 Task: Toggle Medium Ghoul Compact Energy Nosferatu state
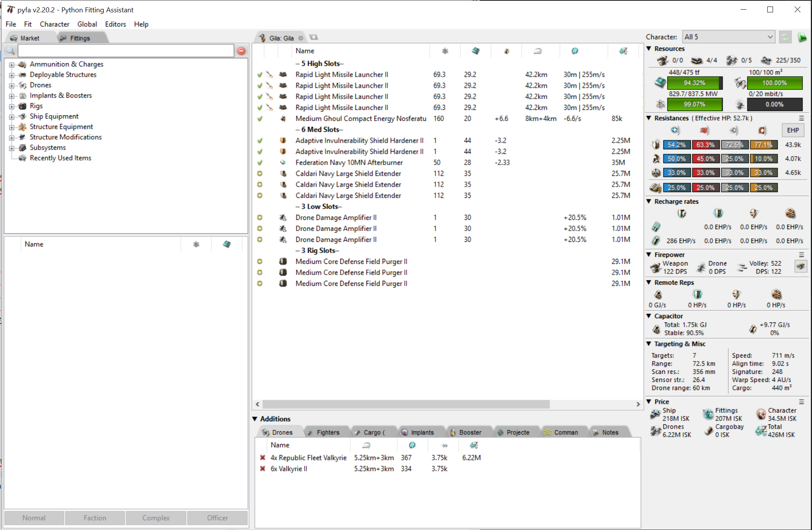(260, 119)
